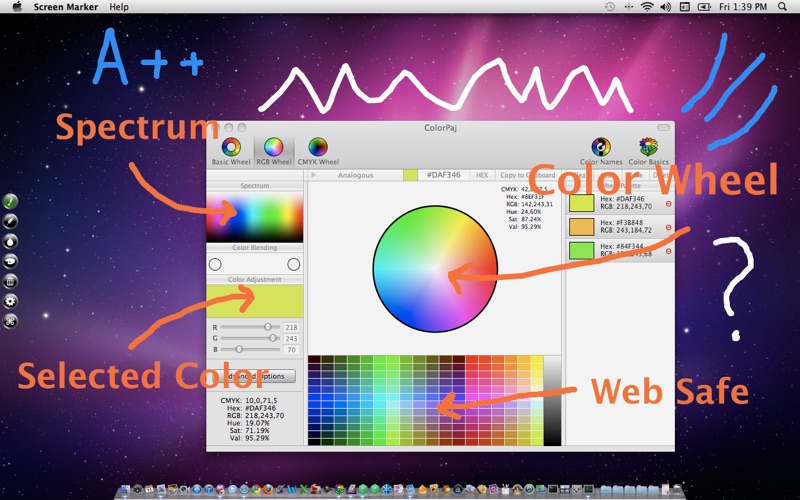The height and width of the screenshot is (500, 800).
Task: Pick a color on the circular color wheel
Action: click(x=435, y=269)
